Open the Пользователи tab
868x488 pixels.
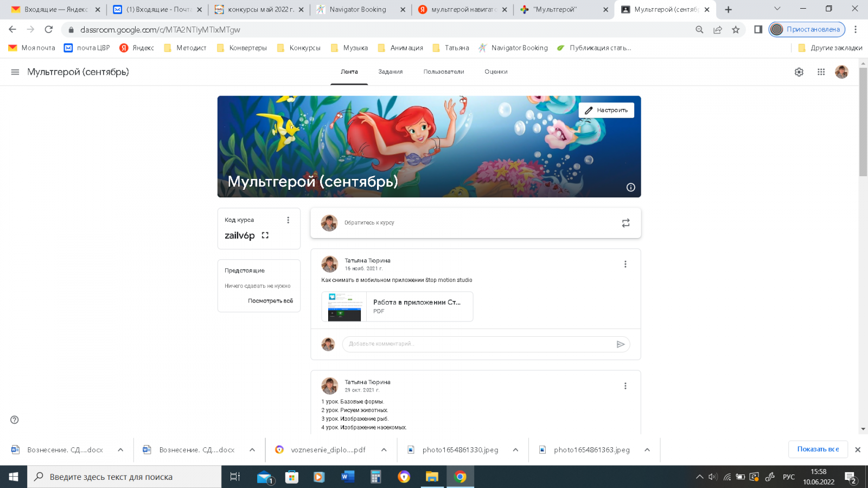point(443,72)
